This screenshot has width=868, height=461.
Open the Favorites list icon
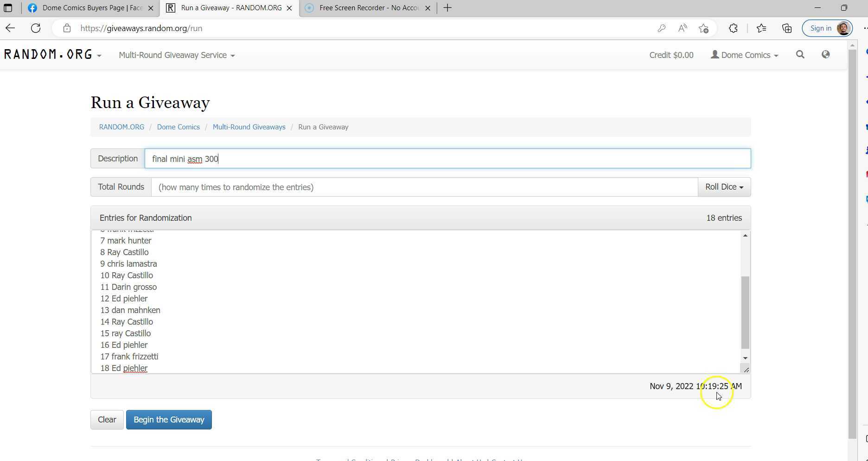pos(761,28)
